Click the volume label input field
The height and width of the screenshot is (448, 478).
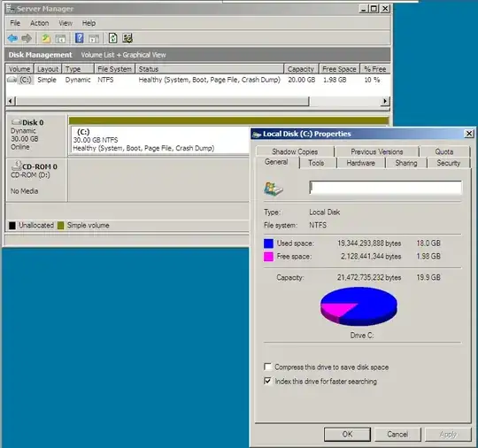pos(385,187)
